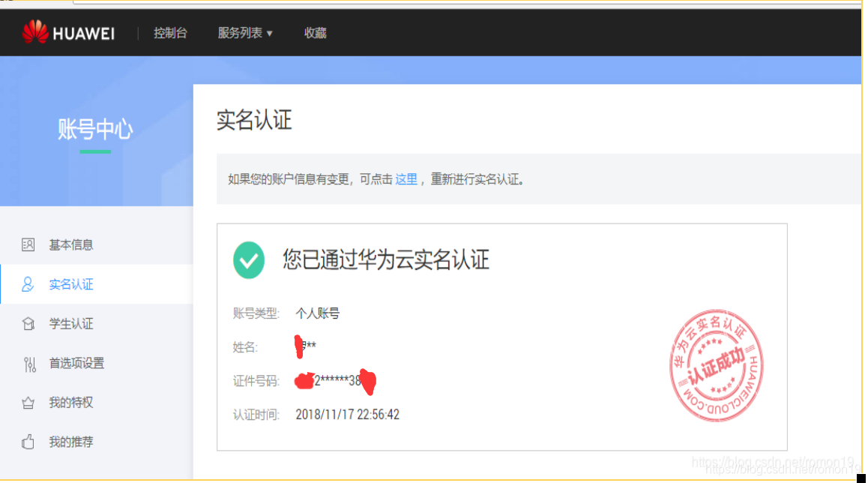Open 学生认证 in the sidebar
The width and height of the screenshot is (868, 483).
click(71, 324)
